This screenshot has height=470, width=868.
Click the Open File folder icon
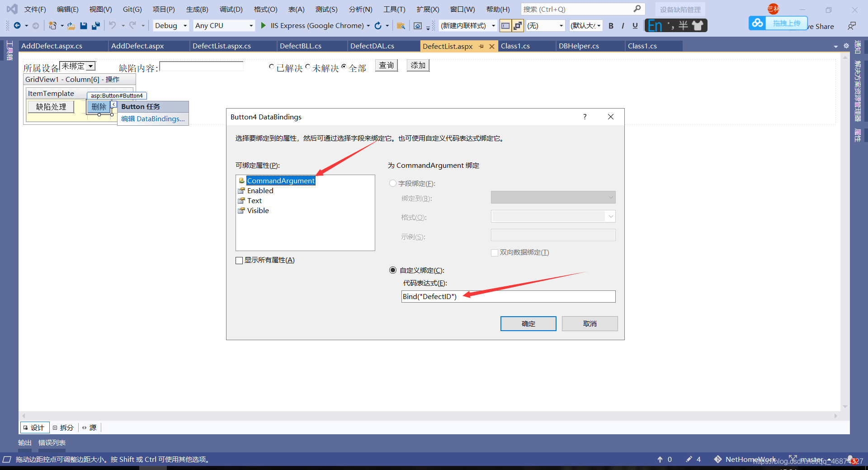click(71, 26)
